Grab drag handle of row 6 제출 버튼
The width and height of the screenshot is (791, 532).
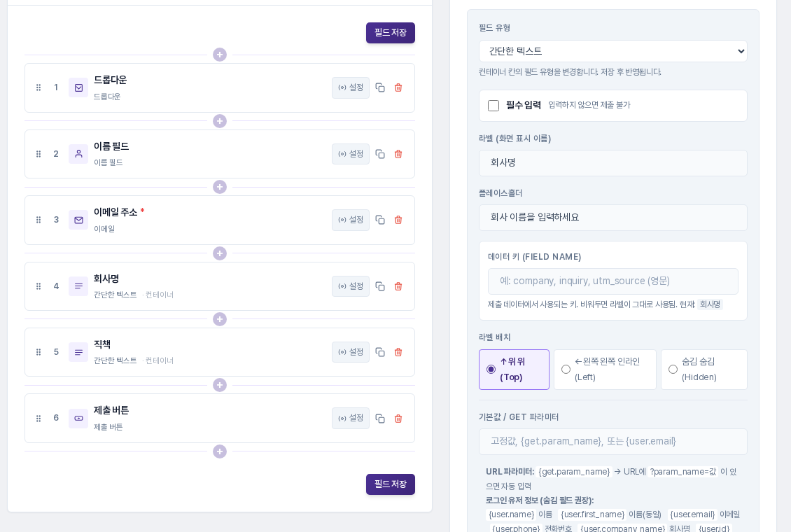[x=38, y=419]
